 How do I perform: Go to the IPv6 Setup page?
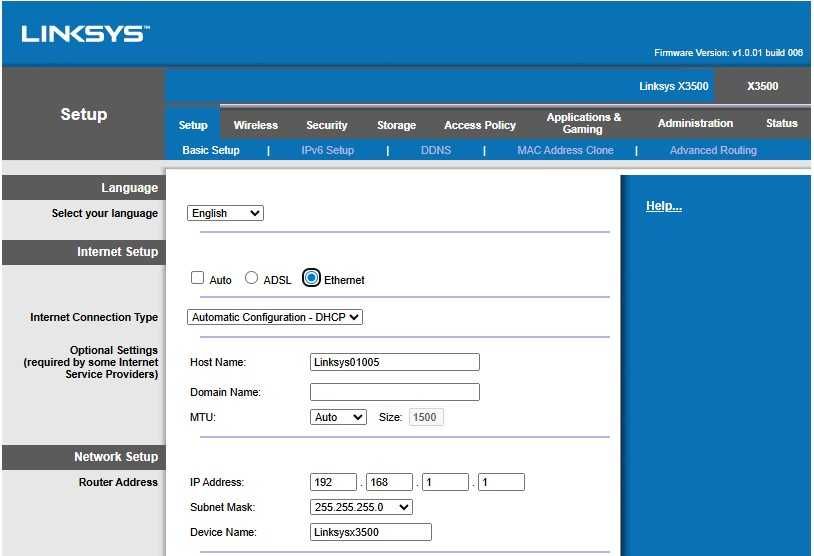[x=328, y=150]
